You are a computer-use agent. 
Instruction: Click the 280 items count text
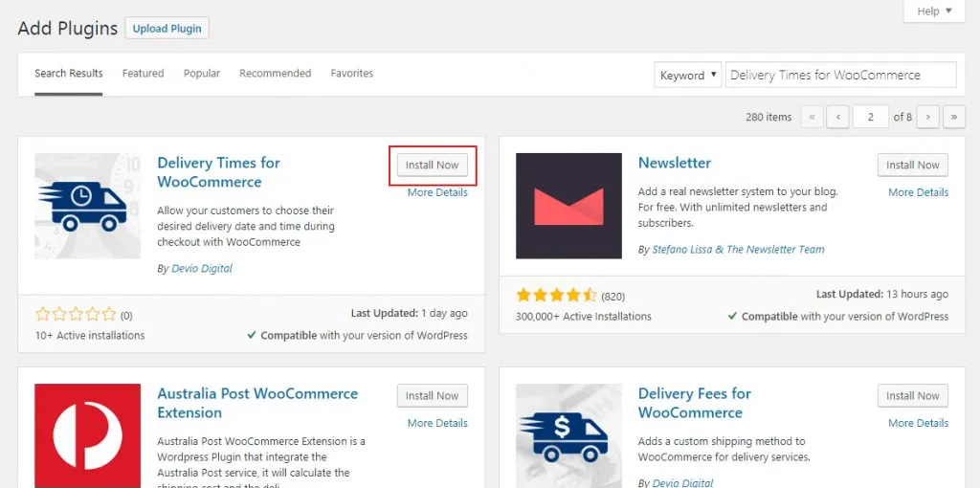point(768,117)
